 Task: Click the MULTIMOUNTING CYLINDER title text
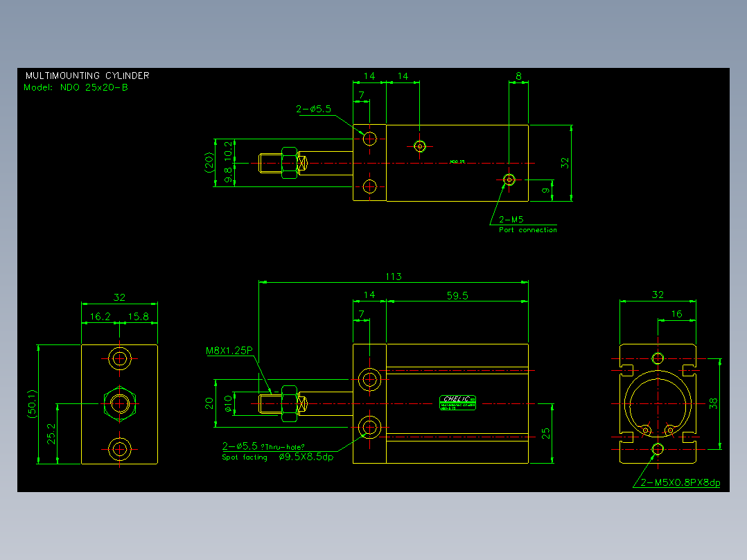coord(87,76)
